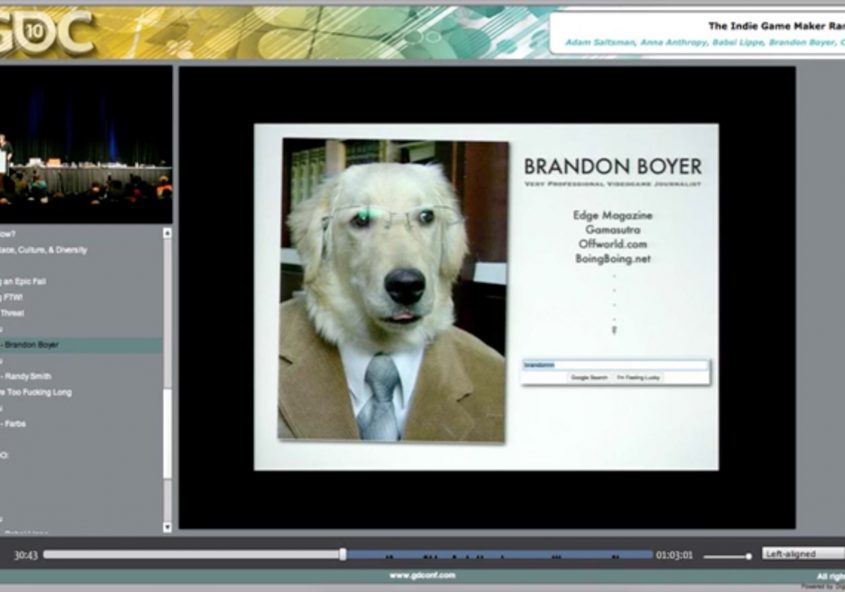Click the playback progress bar handle
Viewport: 845px width, 592px height.
point(342,554)
